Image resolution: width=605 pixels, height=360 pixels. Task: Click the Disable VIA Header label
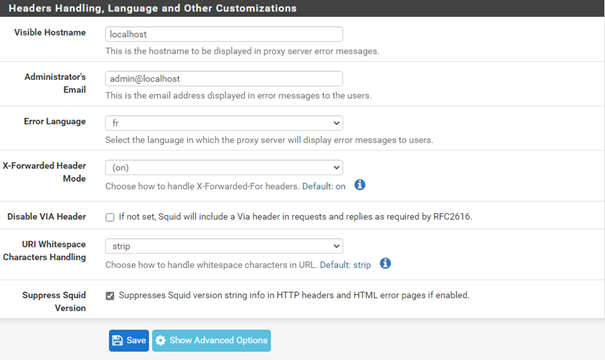[x=47, y=217]
